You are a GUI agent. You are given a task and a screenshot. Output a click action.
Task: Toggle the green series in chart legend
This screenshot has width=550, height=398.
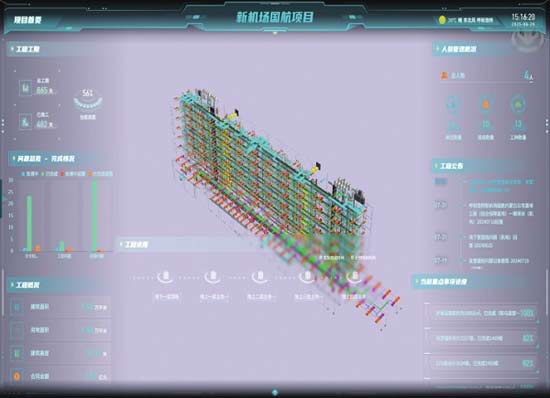pyautogui.click(x=49, y=174)
